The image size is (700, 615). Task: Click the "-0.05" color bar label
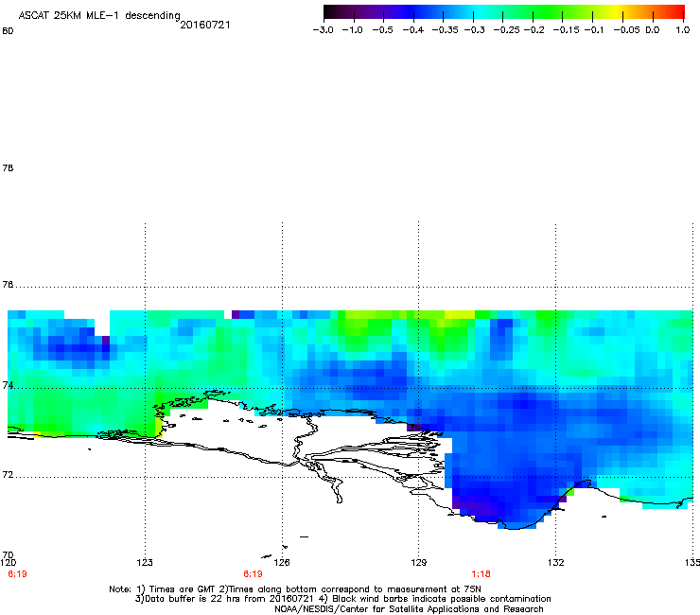point(627,30)
